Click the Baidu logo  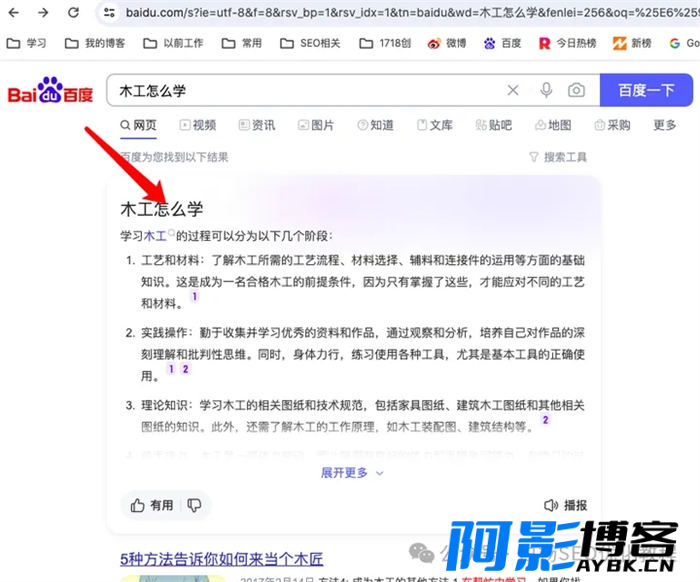pos(50,90)
